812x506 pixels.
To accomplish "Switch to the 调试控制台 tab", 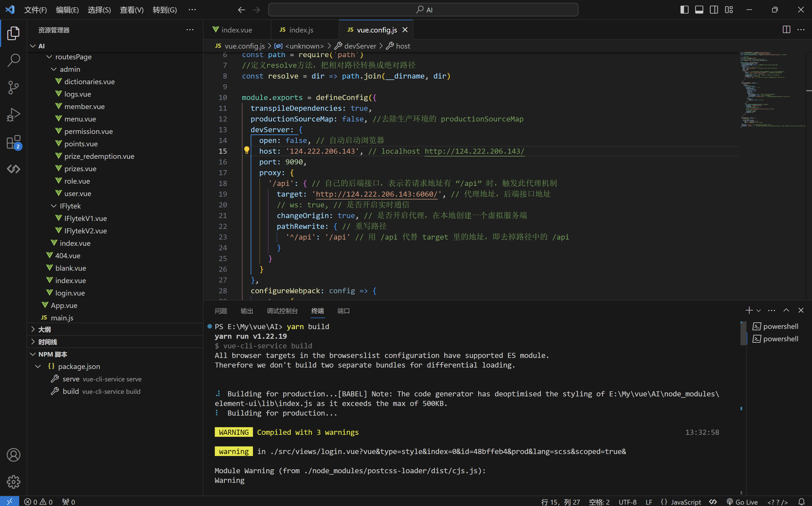I will point(282,311).
